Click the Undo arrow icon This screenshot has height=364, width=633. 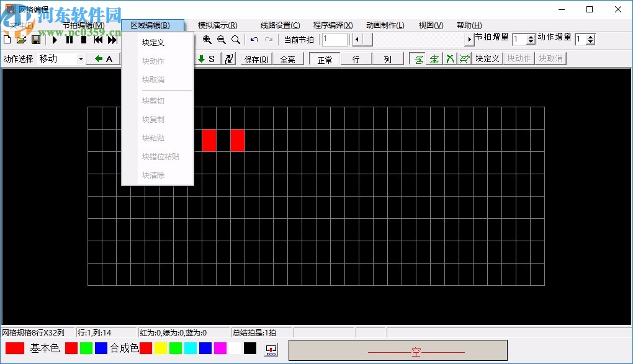coord(254,39)
